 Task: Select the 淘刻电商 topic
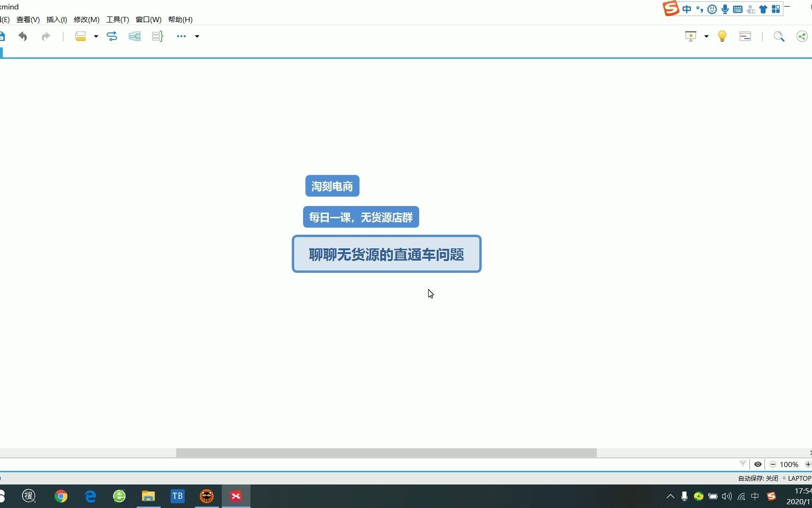332,186
